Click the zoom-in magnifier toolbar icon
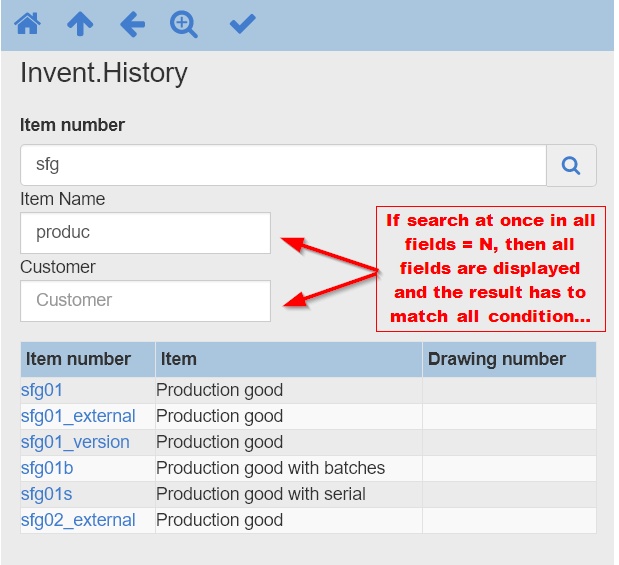Viewport: 619px width, 565px height. [184, 24]
